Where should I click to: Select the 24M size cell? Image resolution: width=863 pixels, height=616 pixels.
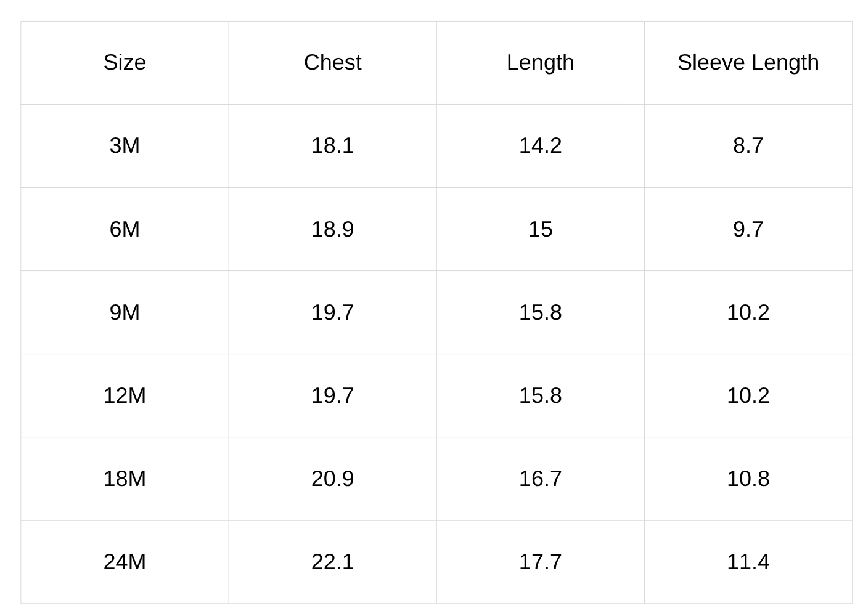point(125,562)
